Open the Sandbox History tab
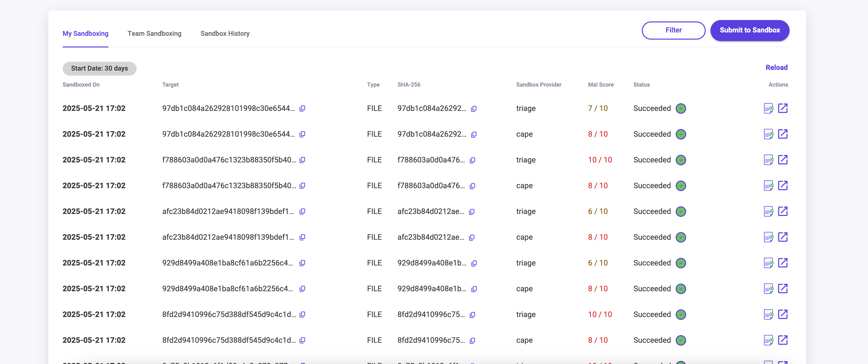This screenshot has height=364, width=868. (225, 33)
